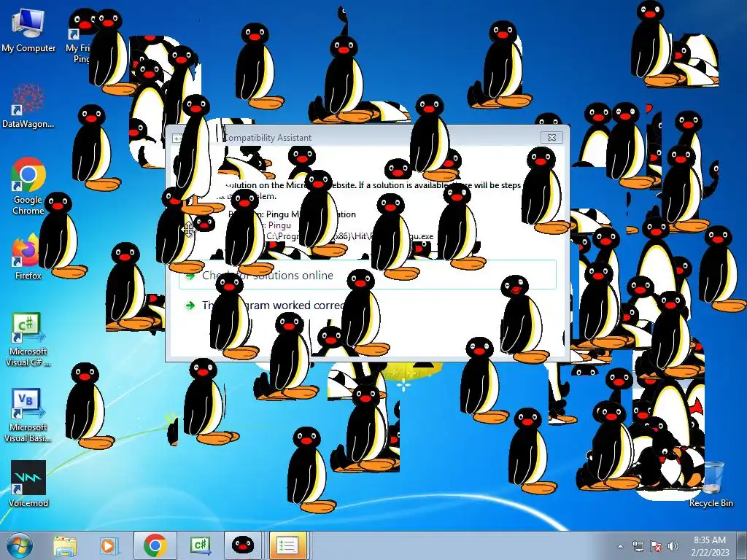This screenshot has width=747, height=560.
Task: Select the Firefox desktop shortcut
Action: (27, 257)
